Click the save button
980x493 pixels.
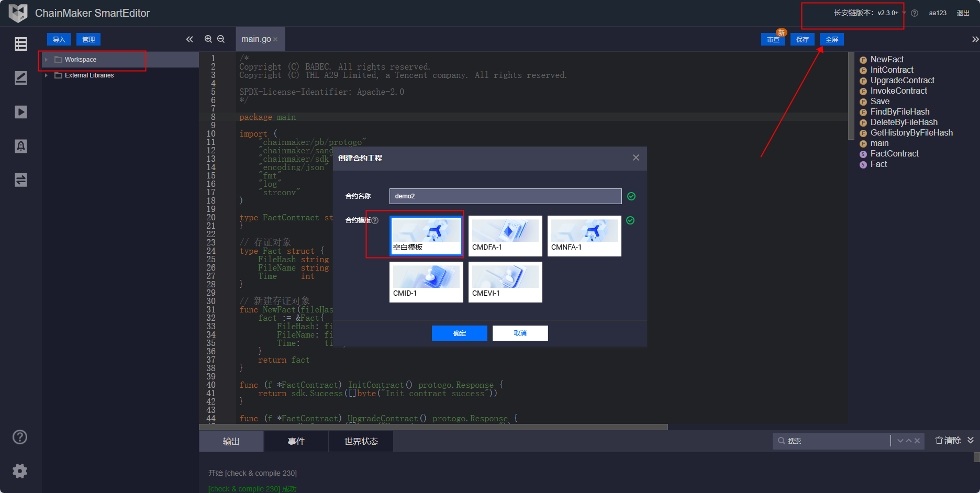pos(803,39)
